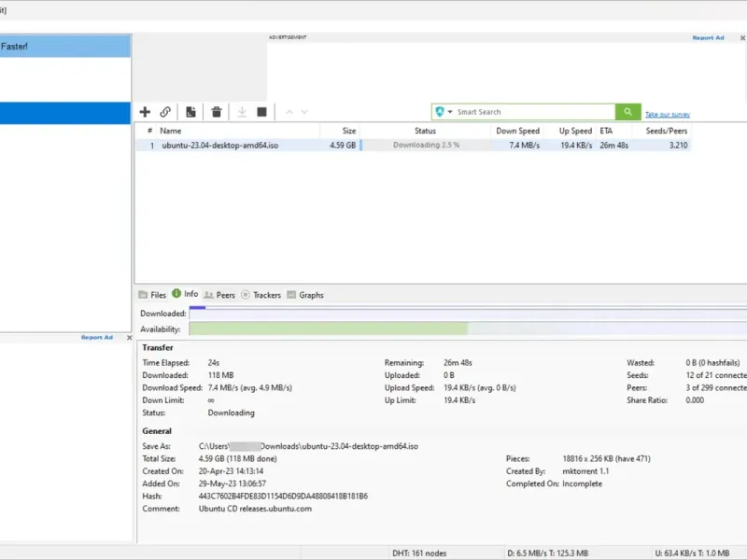Click the U: 63.4 KB/s status bar entry
This screenshot has width=747, height=560.
[x=692, y=553]
